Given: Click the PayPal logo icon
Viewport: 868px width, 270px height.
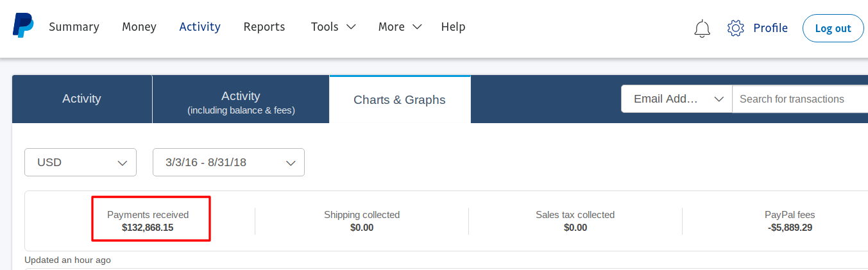Looking at the screenshot, I should (23, 26).
